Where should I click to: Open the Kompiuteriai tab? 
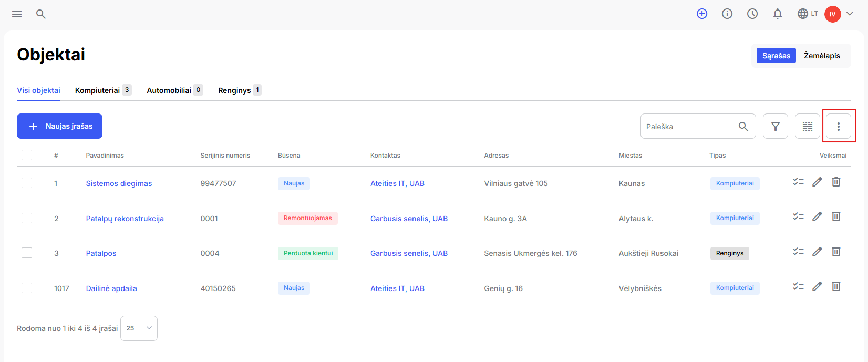click(x=103, y=90)
